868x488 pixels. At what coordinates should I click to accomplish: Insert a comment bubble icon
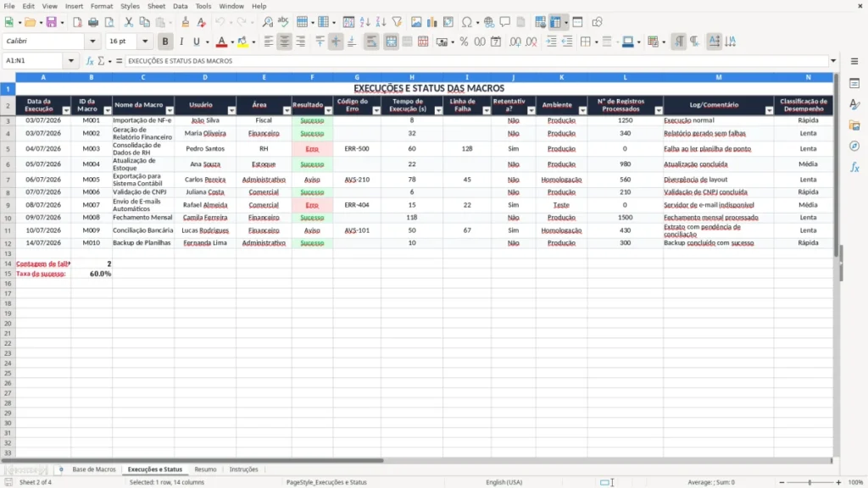click(505, 22)
